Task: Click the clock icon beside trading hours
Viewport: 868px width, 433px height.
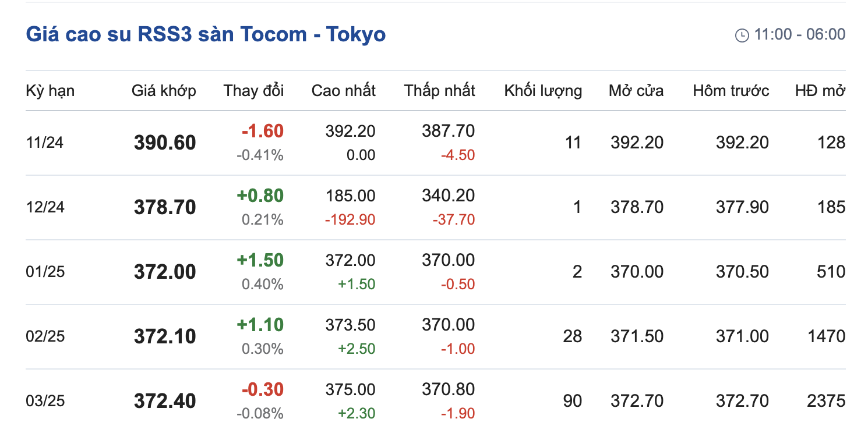Action: (742, 36)
